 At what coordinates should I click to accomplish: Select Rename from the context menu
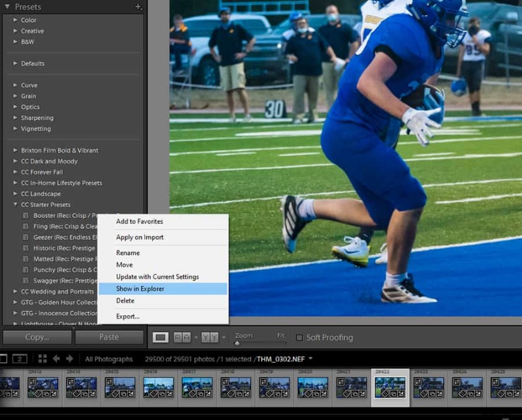[x=163, y=253]
